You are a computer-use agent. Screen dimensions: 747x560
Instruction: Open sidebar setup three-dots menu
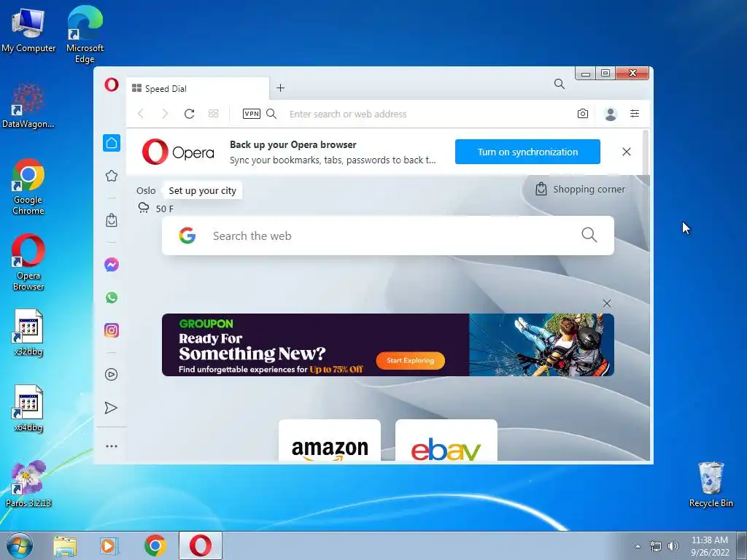click(112, 446)
